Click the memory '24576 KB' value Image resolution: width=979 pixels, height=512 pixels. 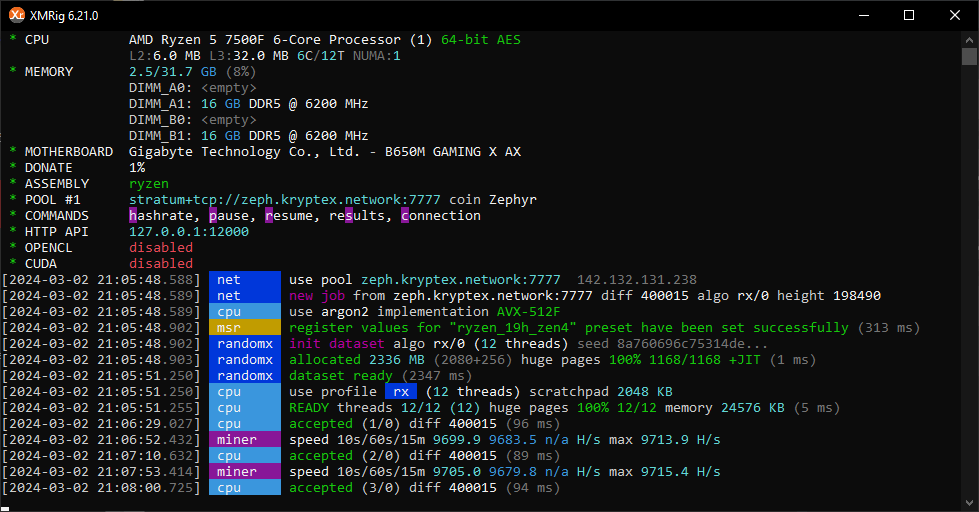[753, 408]
